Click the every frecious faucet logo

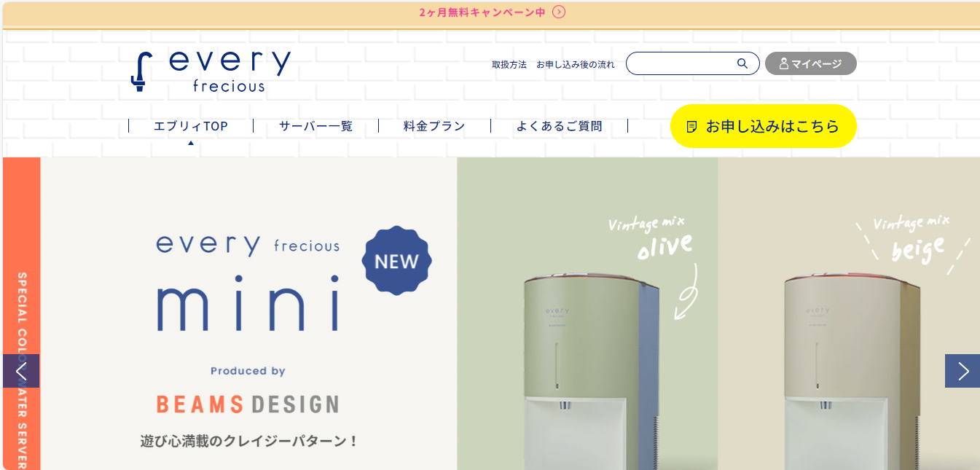[211, 71]
